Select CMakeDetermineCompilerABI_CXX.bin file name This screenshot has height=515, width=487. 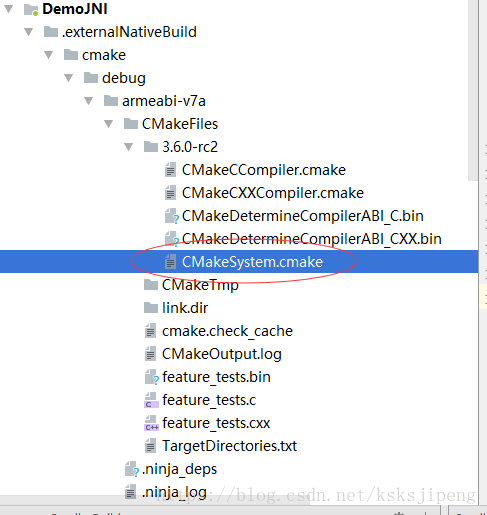click(x=312, y=239)
